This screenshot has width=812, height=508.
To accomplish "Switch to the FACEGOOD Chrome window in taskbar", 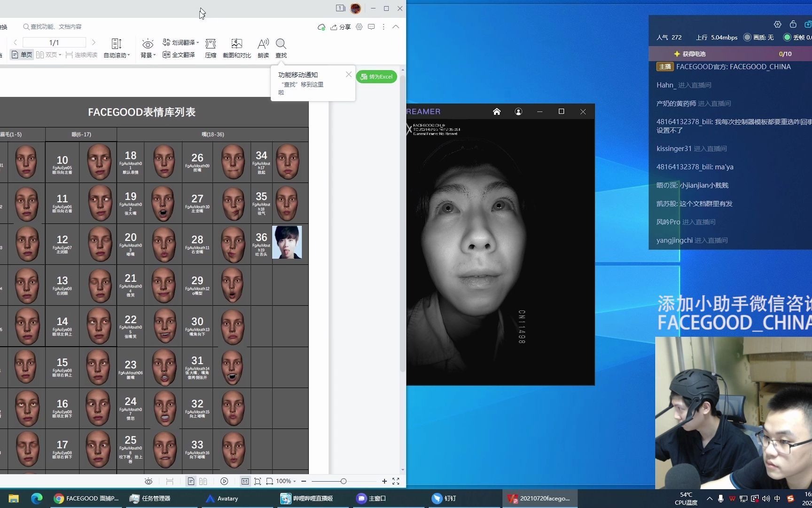I will pos(86,499).
